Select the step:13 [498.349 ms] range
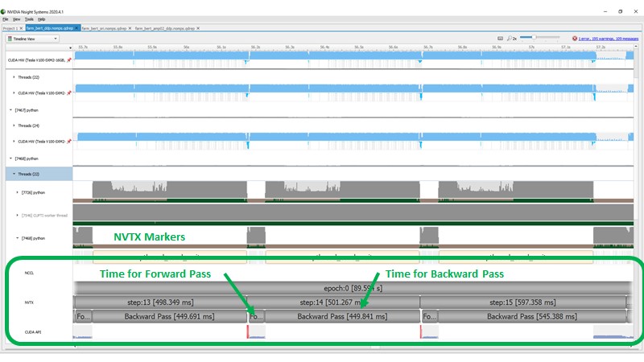Screen dimensions: 644x362 160,302
